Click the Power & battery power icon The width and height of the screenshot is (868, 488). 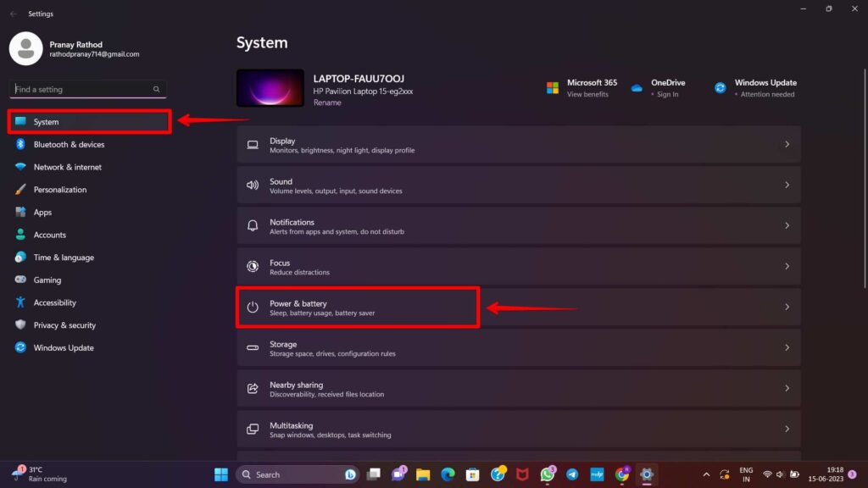tap(253, 307)
